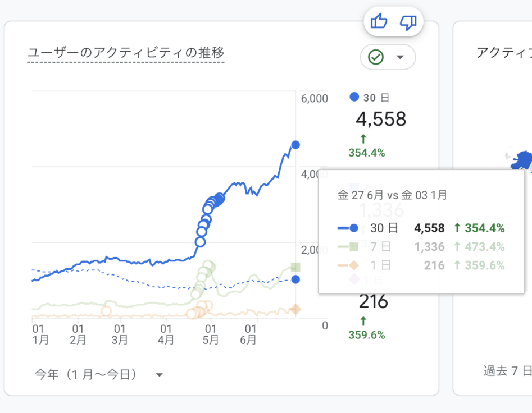Image resolution: width=532 pixels, height=413 pixels.
Task: Select the 30 日 metric legend dot
Action: 354,97
